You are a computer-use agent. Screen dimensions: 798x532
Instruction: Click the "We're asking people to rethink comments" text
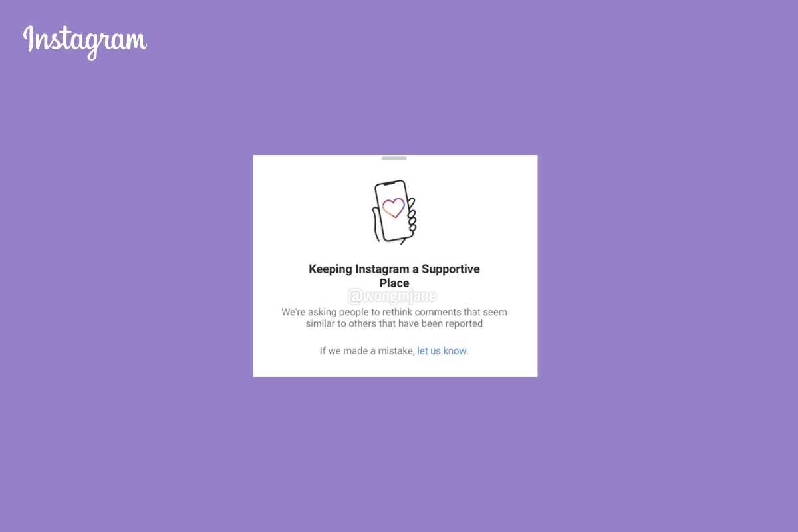coord(394,318)
